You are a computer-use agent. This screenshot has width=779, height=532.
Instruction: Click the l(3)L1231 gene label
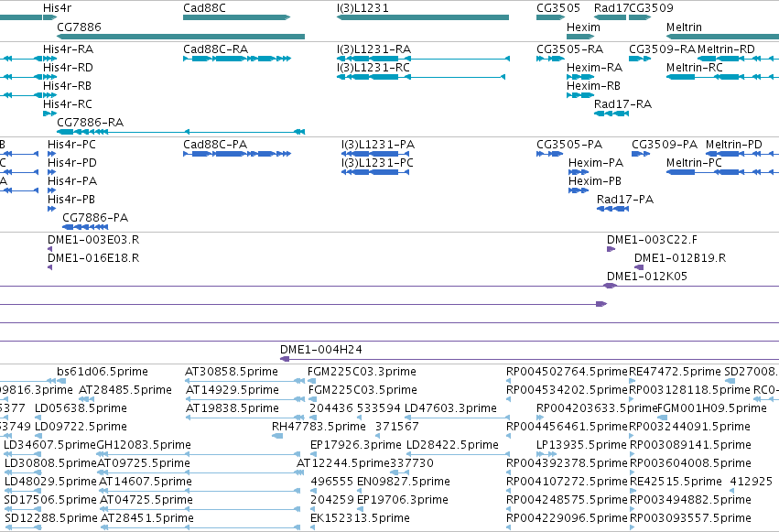362,8
